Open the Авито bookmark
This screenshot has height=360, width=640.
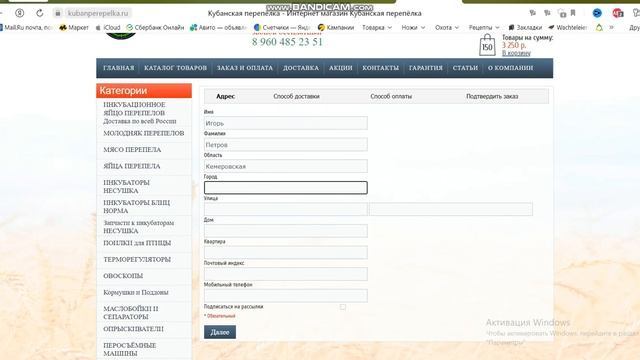218,27
